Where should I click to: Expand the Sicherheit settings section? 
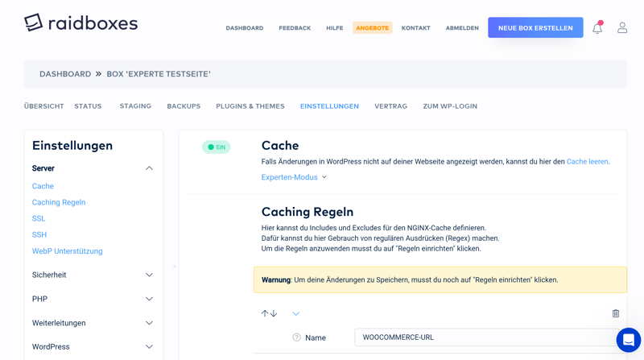(93, 275)
